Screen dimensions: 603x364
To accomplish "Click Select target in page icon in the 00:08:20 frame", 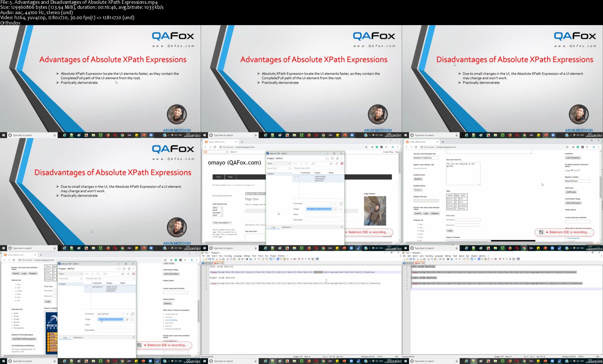I will pyautogui.click(x=335, y=209).
